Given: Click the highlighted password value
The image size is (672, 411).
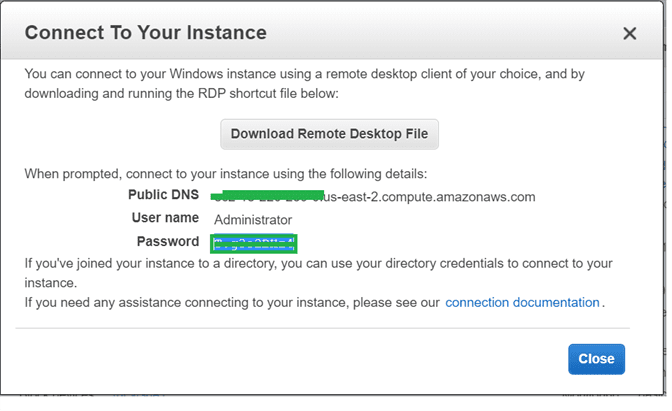Looking at the screenshot, I should click(254, 242).
